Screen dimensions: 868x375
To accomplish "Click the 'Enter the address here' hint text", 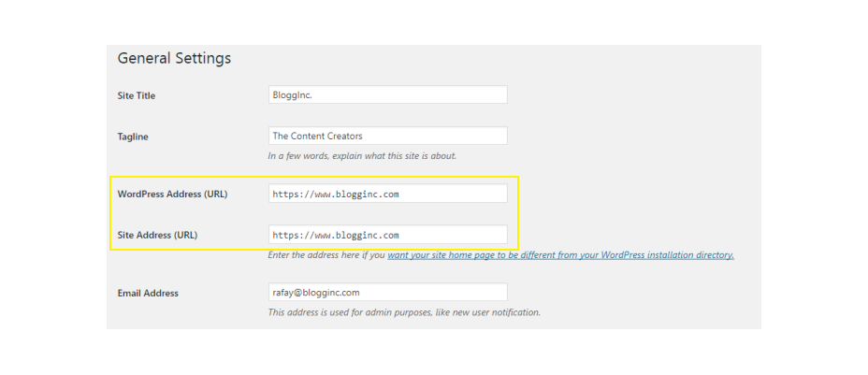I will pyautogui.click(x=326, y=255).
